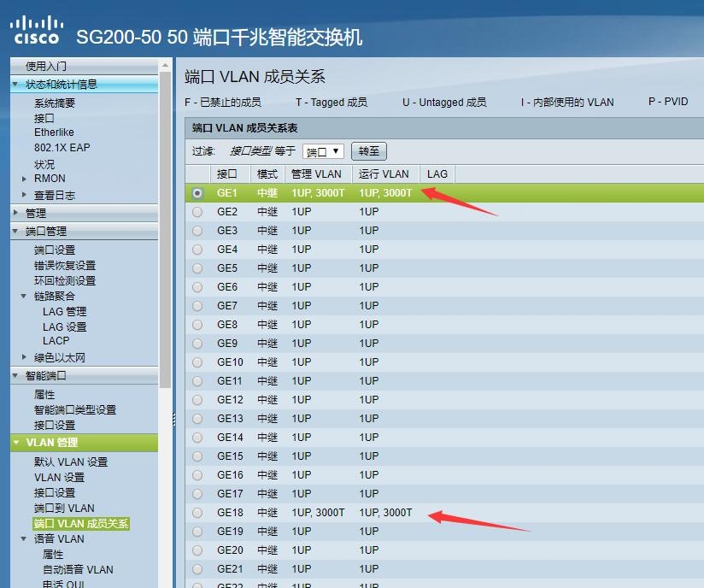Click GE18 management VLAN value 1UP, 3000T
704x588 pixels.
coord(319,513)
